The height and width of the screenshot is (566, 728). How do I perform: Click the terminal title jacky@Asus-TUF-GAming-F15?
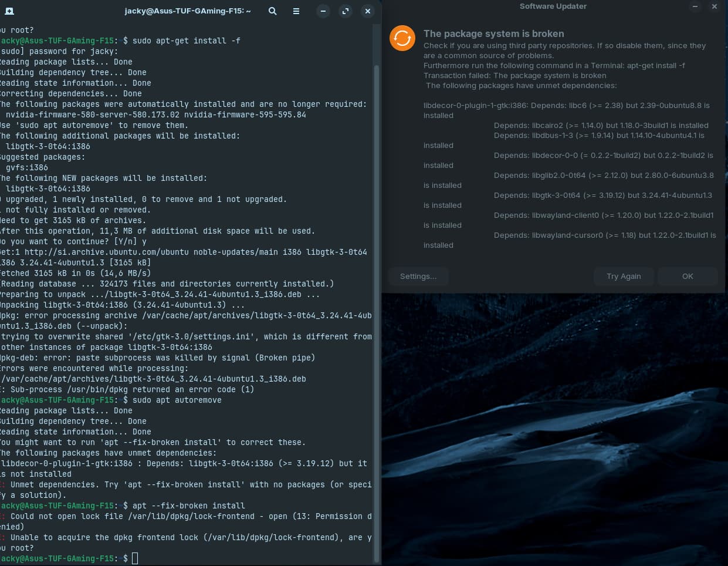click(188, 11)
